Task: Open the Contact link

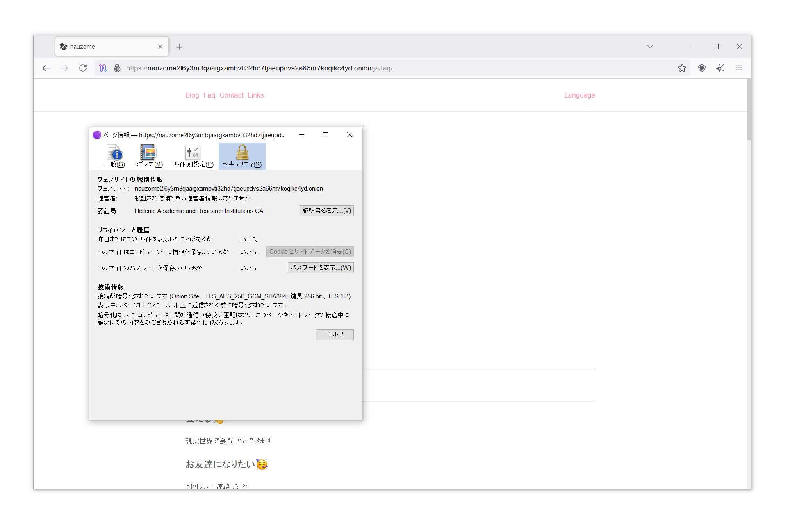Action: [231, 95]
